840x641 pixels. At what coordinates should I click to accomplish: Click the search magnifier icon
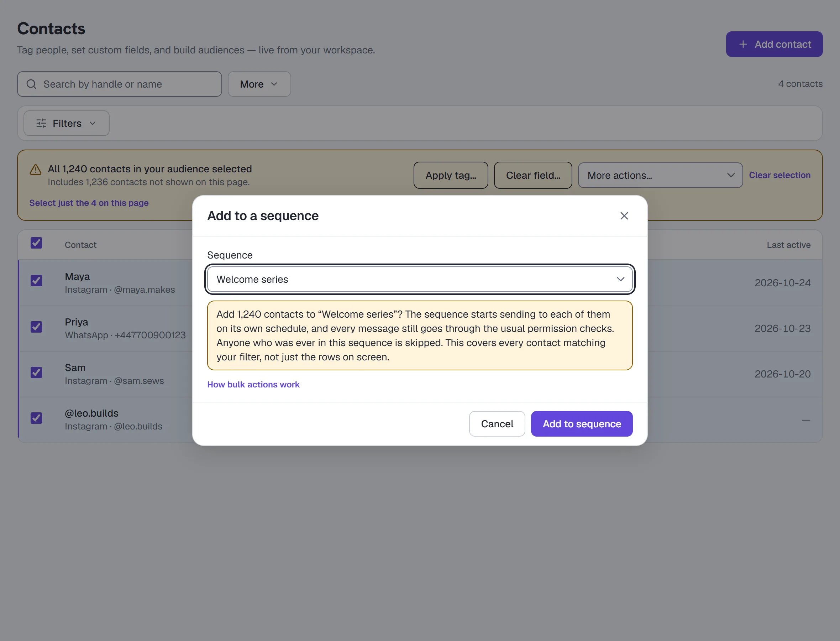point(31,84)
